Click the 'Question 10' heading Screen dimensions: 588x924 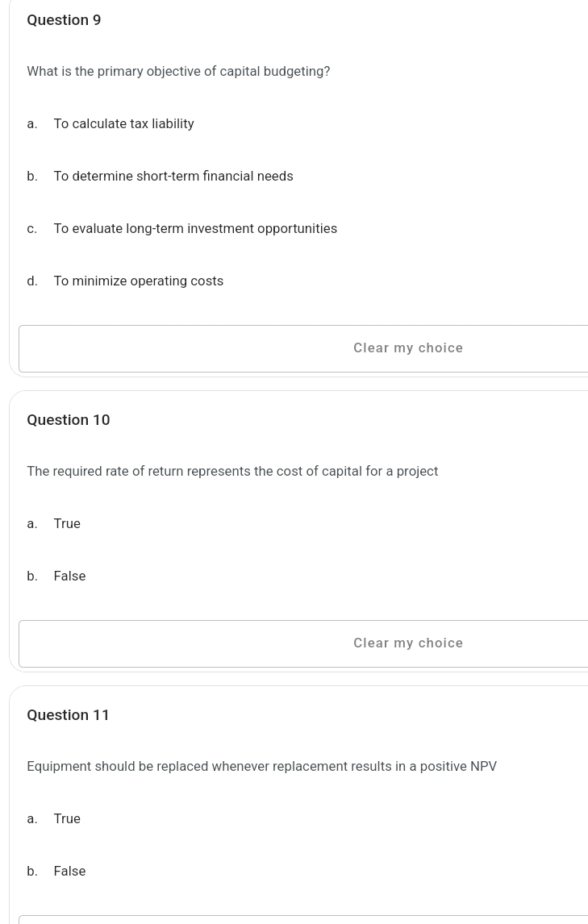click(x=68, y=420)
